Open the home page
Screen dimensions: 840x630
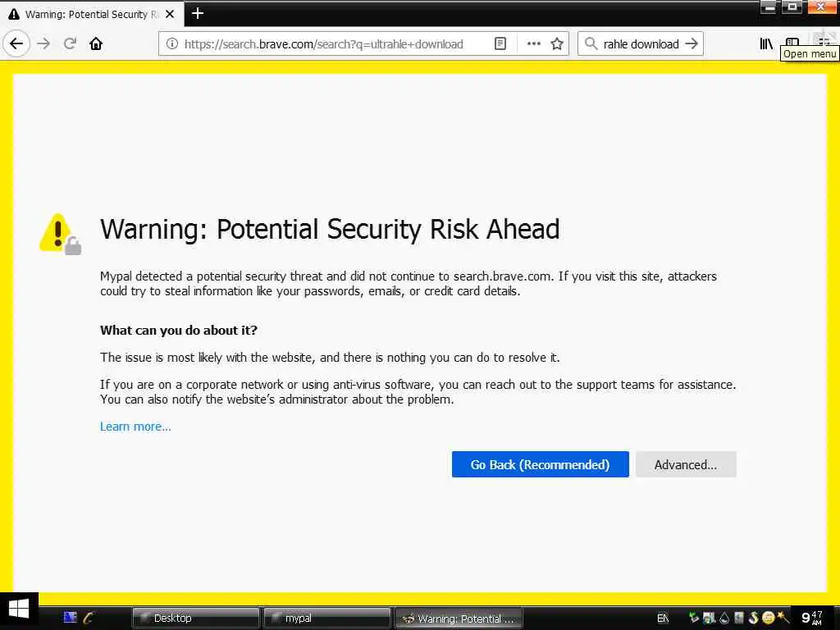tap(96, 44)
